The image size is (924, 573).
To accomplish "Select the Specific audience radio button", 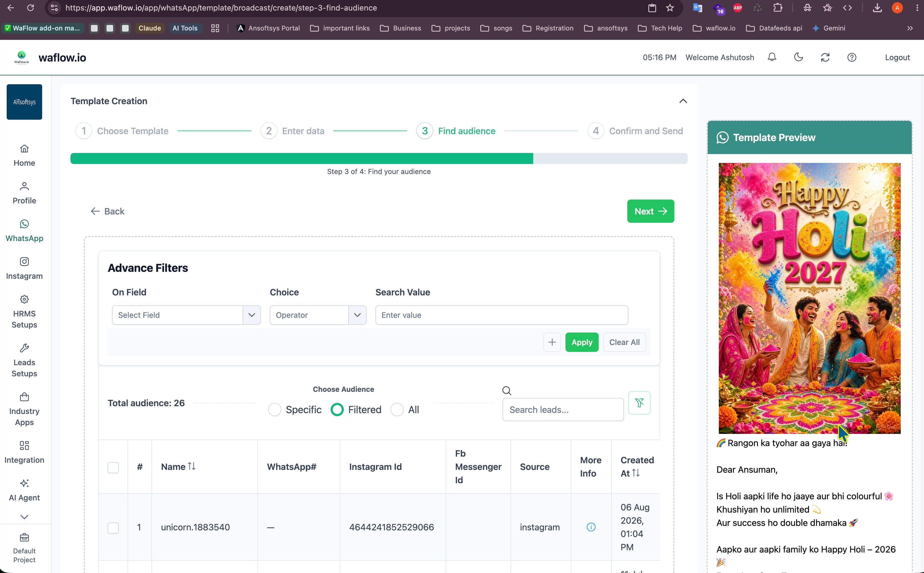I will [x=275, y=410].
